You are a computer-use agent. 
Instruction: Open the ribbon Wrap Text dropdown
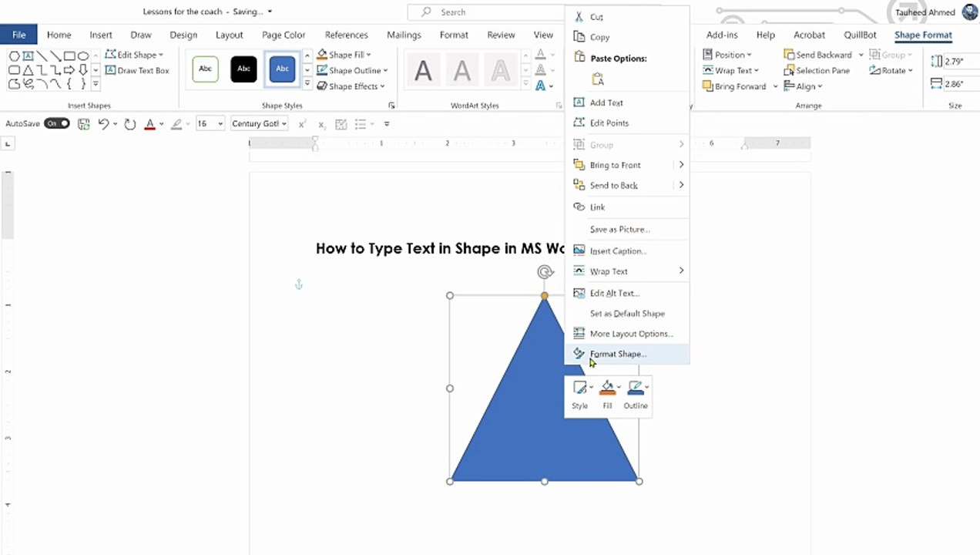coord(730,70)
